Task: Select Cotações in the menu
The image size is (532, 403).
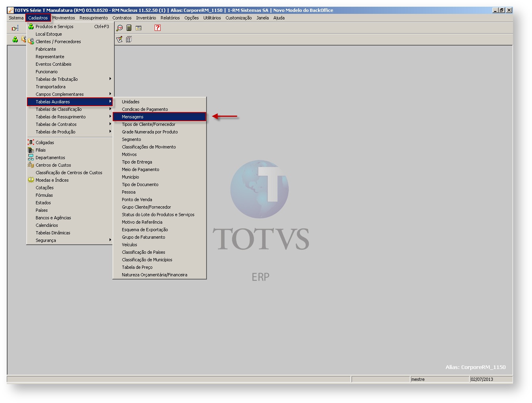Action: tap(70, 188)
